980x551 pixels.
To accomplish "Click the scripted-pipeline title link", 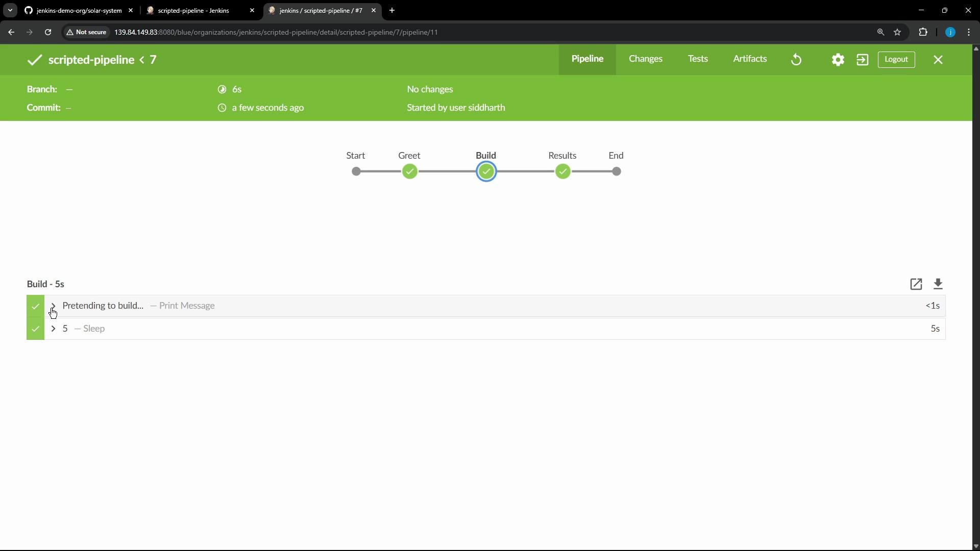I will (91, 60).
